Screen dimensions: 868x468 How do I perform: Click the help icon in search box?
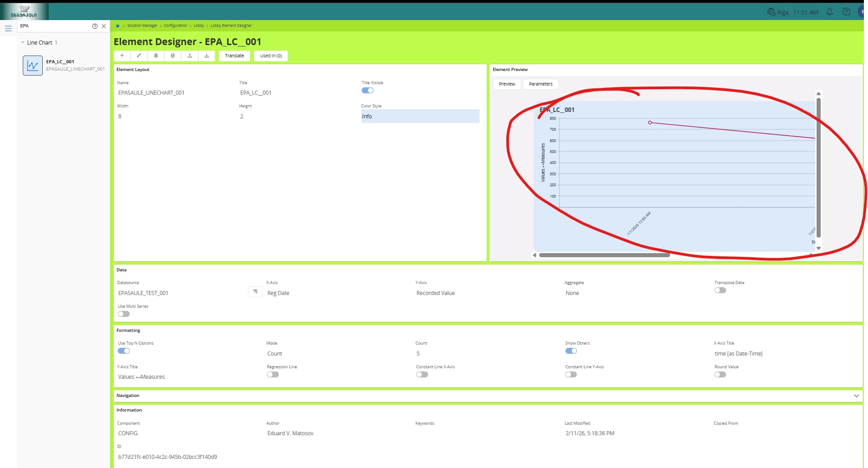point(95,26)
